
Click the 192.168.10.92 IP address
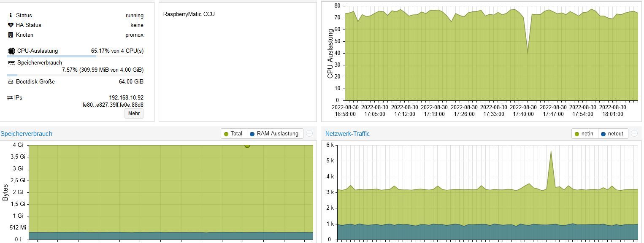pyautogui.click(x=126, y=97)
